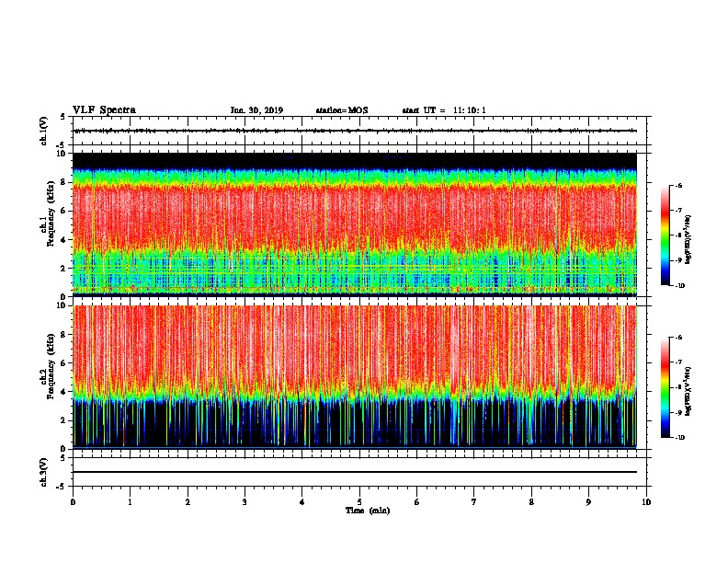Screen dimensions: 728x563
Task: Click time axis tick label 8
Action: pyautogui.click(x=531, y=502)
